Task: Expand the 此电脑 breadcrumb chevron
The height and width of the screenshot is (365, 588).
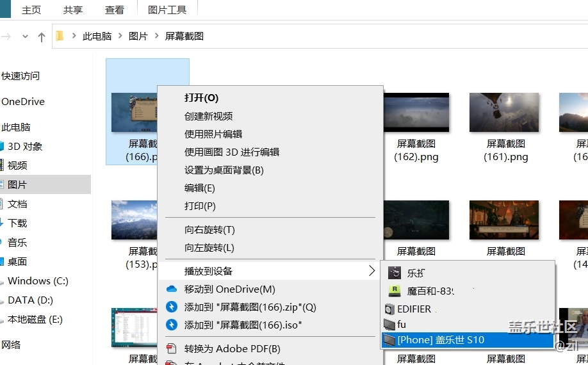Action: tap(120, 36)
